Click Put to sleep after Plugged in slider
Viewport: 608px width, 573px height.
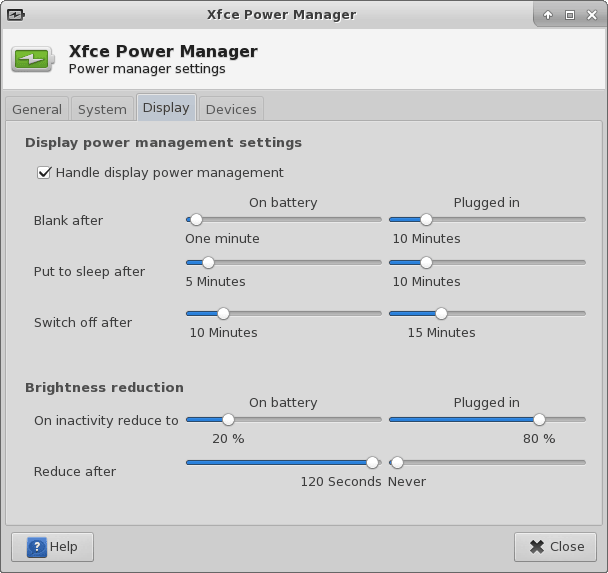[426, 262]
